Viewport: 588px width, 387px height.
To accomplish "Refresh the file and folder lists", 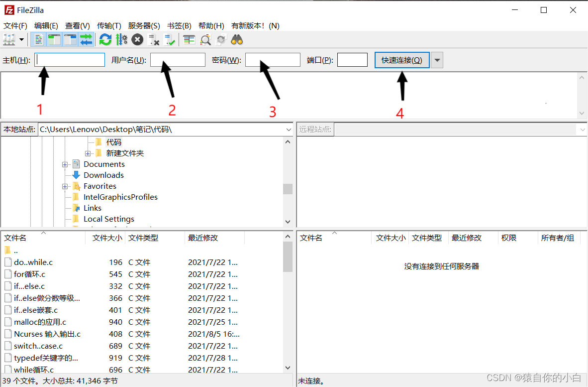I will pyautogui.click(x=105, y=39).
